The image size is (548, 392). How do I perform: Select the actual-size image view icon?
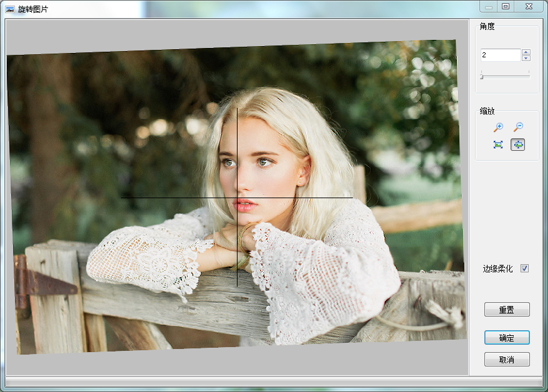[x=498, y=145]
